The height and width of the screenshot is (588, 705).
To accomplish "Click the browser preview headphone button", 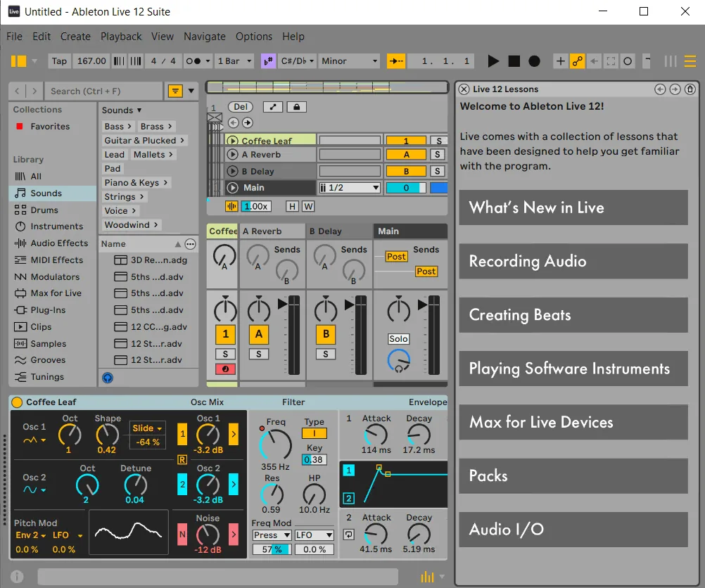I will 108,378.
